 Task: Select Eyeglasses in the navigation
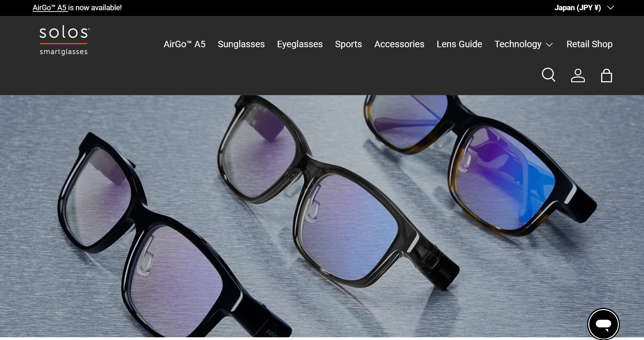[299, 44]
